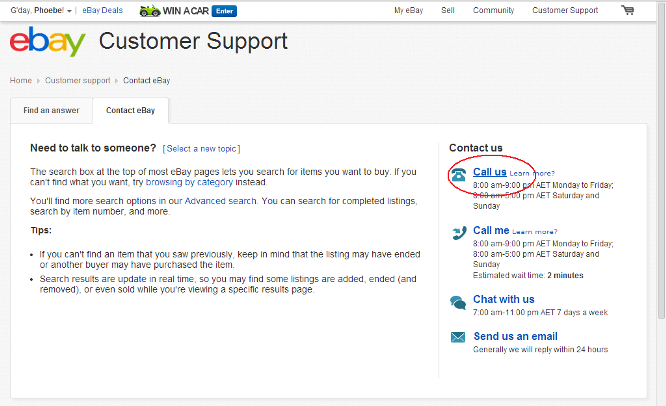Click Learn more next to Call us

pyautogui.click(x=532, y=173)
